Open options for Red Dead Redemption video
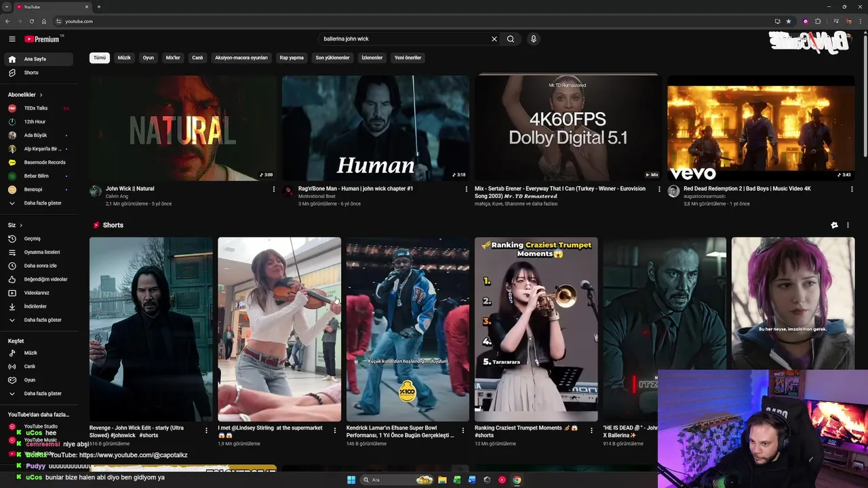 click(852, 189)
